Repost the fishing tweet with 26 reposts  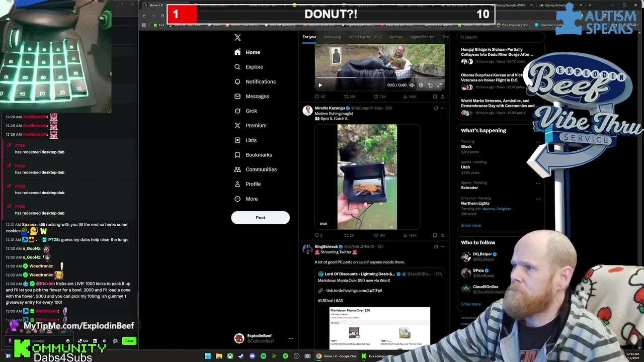click(x=349, y=235)
